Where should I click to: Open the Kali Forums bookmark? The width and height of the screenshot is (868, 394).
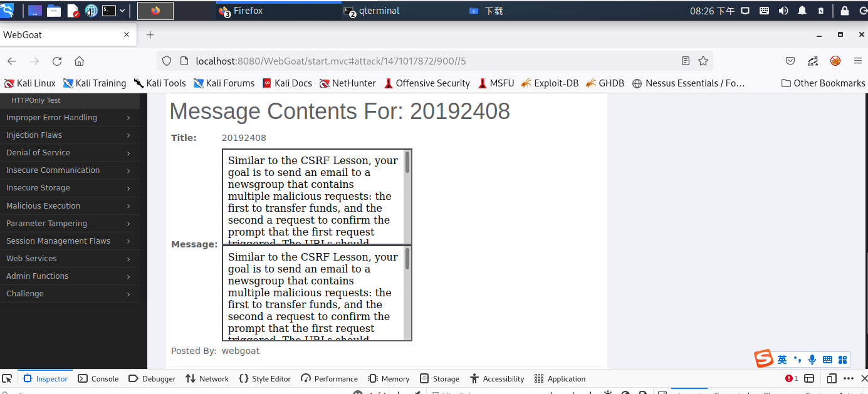point(224,83)
